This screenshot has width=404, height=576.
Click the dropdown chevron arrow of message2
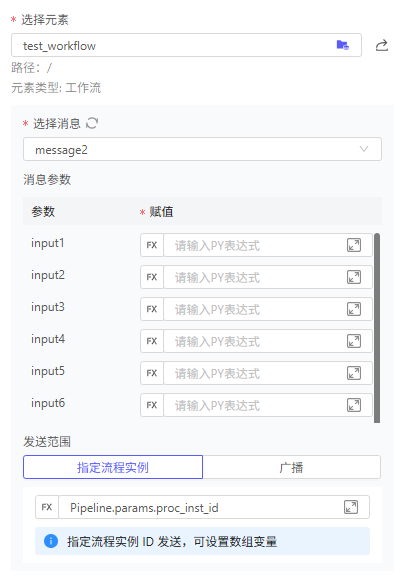364,149
